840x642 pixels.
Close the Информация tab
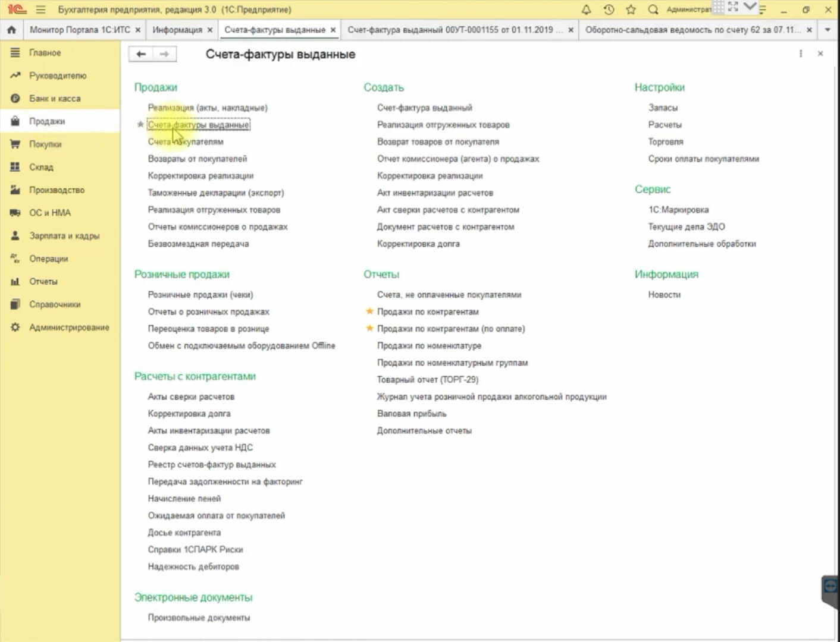(209, 30)
